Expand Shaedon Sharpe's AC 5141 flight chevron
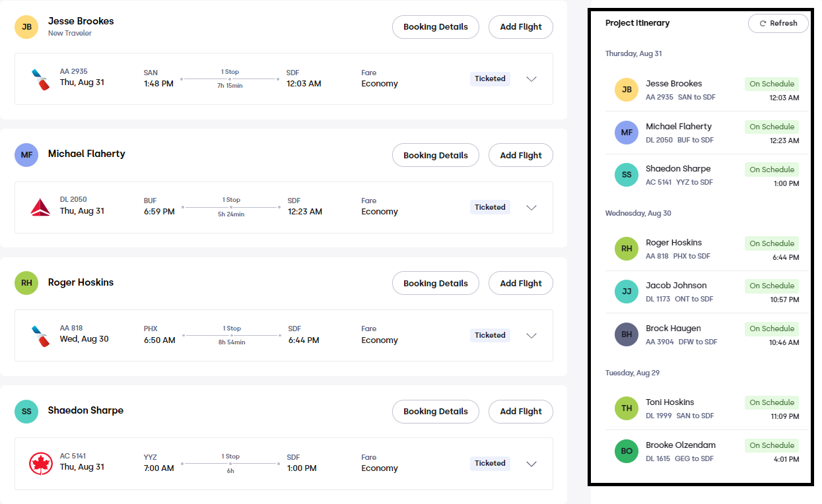This screenshot has height=504, width=822. pos(531,463)
